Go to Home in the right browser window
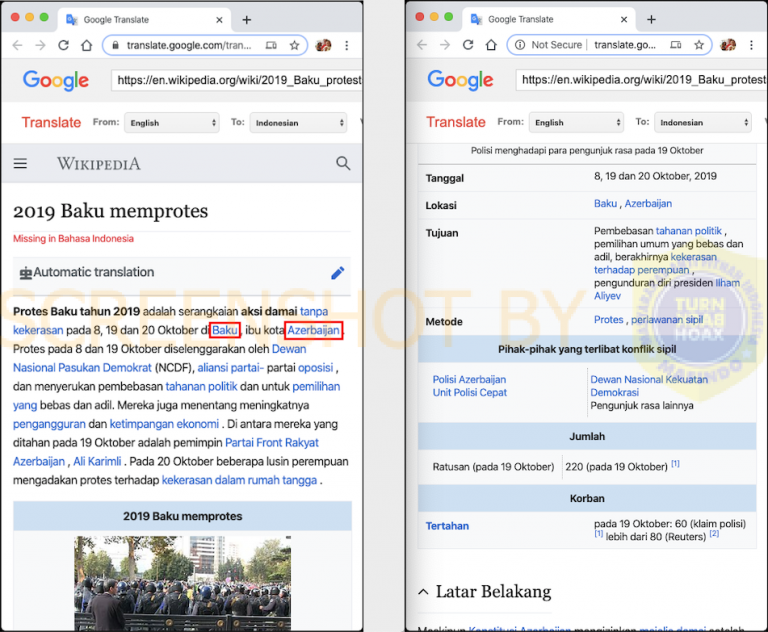 coord(491,45)
